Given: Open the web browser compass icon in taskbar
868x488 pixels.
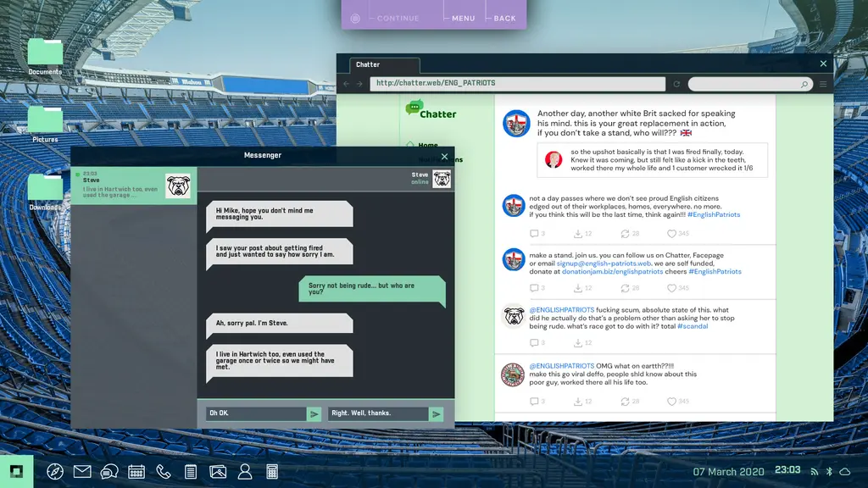Looking at the screenshot, I should [55, 472].
